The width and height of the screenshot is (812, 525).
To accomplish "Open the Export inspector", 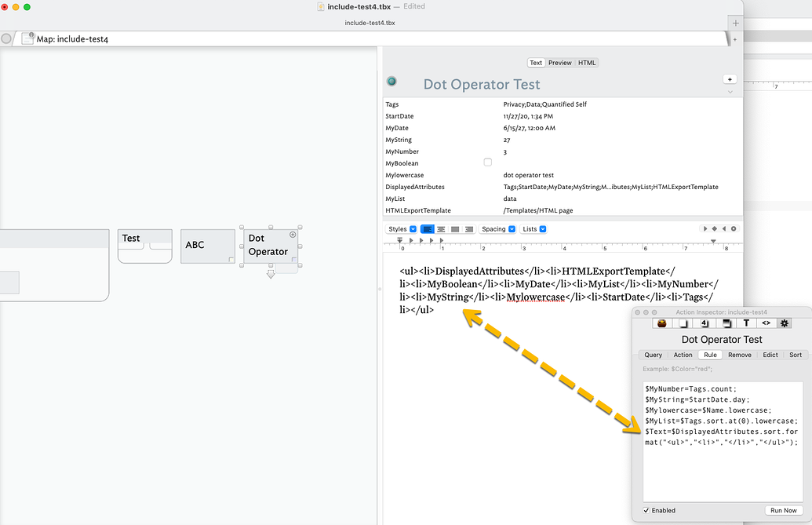I will (x=766, y=323).
